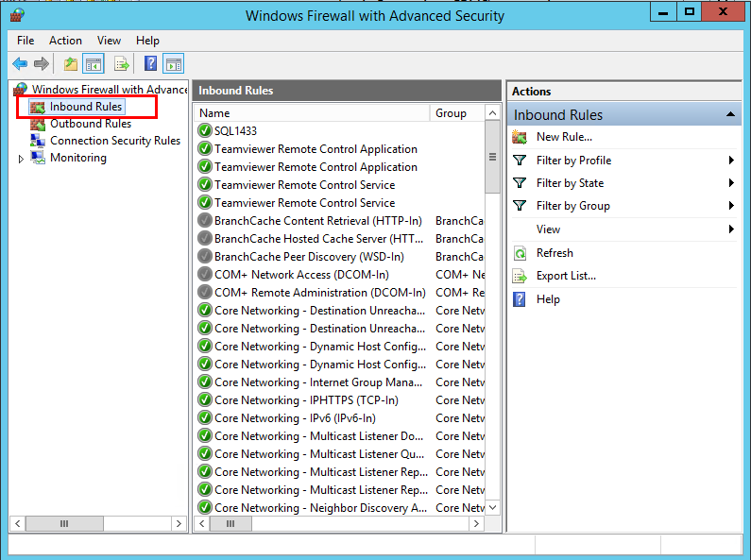
Task: Select Outbound Rules in the tree
Action: point(90,124)
